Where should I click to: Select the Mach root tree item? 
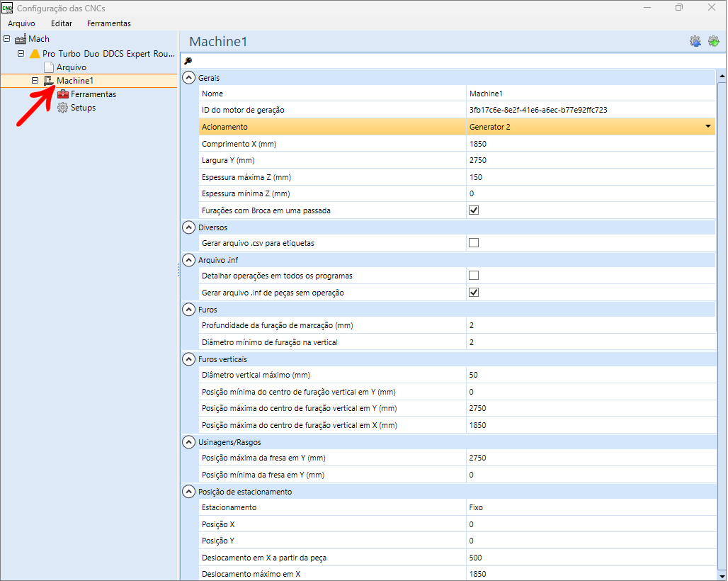pyautogui.click(x=38, y=39)
